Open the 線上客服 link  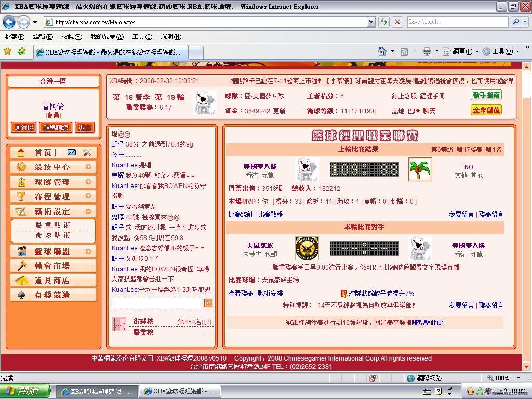pyautogui.click(x=404, y=96)
